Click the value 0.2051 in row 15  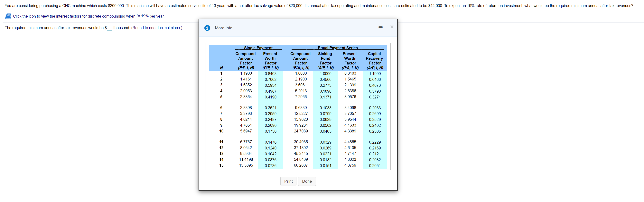(x=375, y=166)
